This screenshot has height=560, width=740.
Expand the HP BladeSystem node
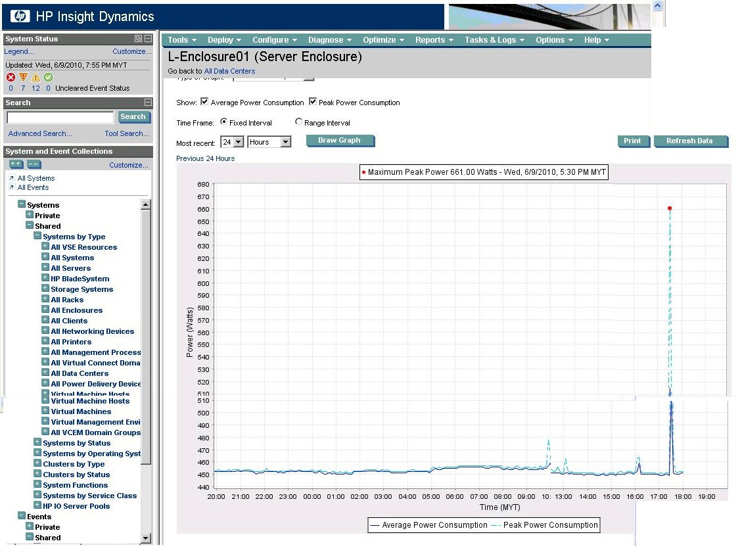pos(45,277)
